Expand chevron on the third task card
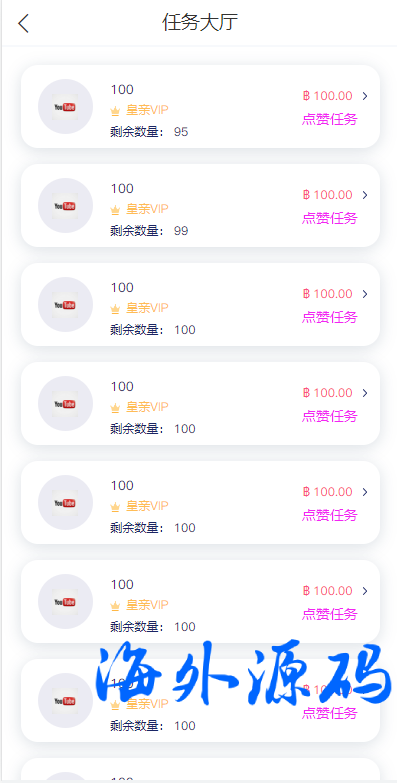The height and width of the screenshot is (783, 397). (365, 294)
